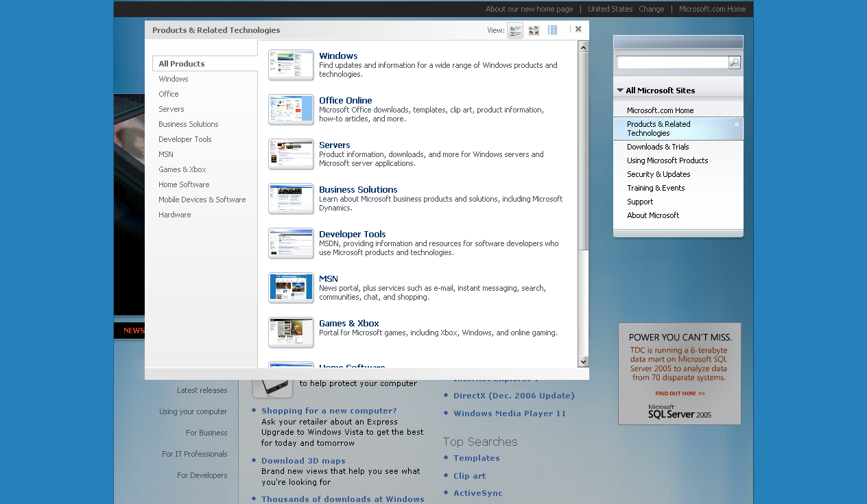Open the Windows product thumbnail
Screen dimensions: 867x504
pyautogui.click(x=291, y=65)
